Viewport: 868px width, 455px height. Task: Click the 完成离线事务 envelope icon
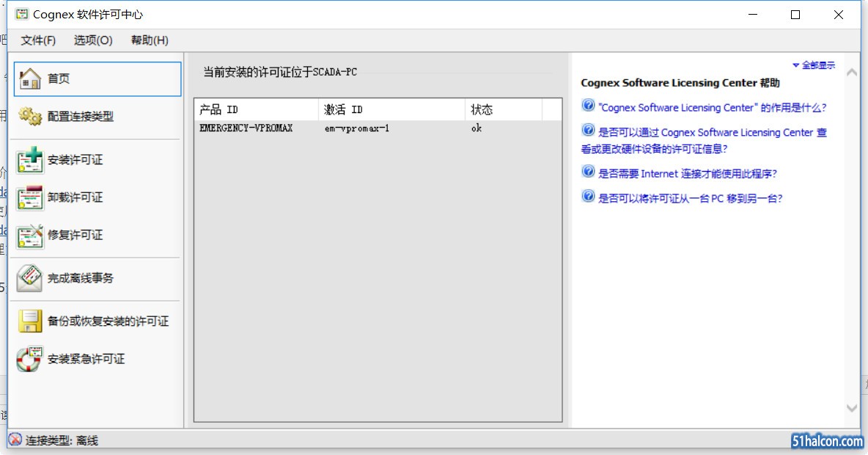click(x=29, y=278)
